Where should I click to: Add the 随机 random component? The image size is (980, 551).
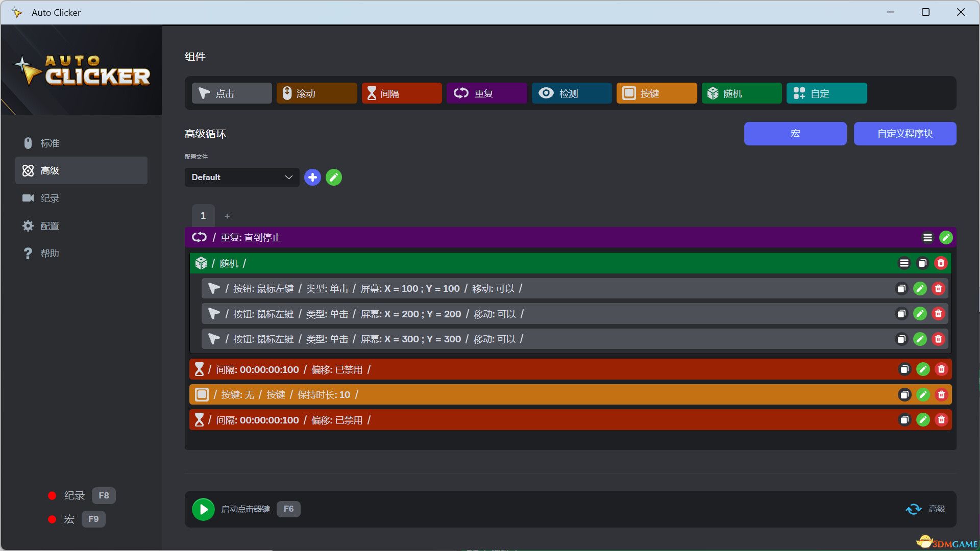[741, 93]
